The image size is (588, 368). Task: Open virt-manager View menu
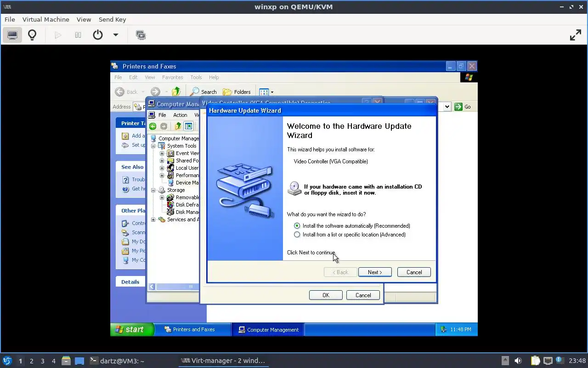click(84, 19)
